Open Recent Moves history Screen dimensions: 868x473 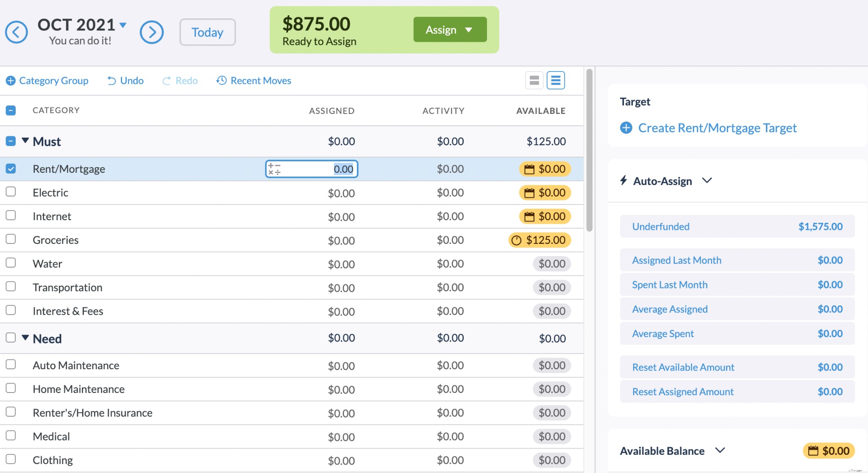253,80
